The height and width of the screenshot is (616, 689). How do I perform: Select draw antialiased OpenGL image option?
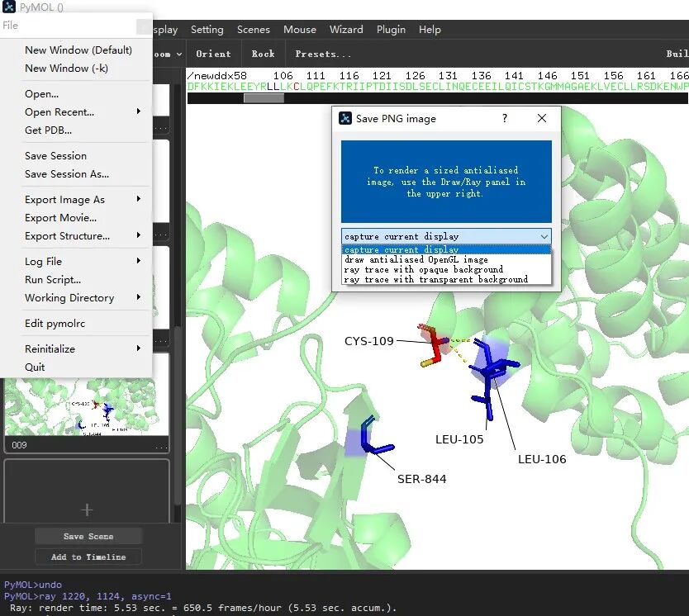[x=416, y=259]
